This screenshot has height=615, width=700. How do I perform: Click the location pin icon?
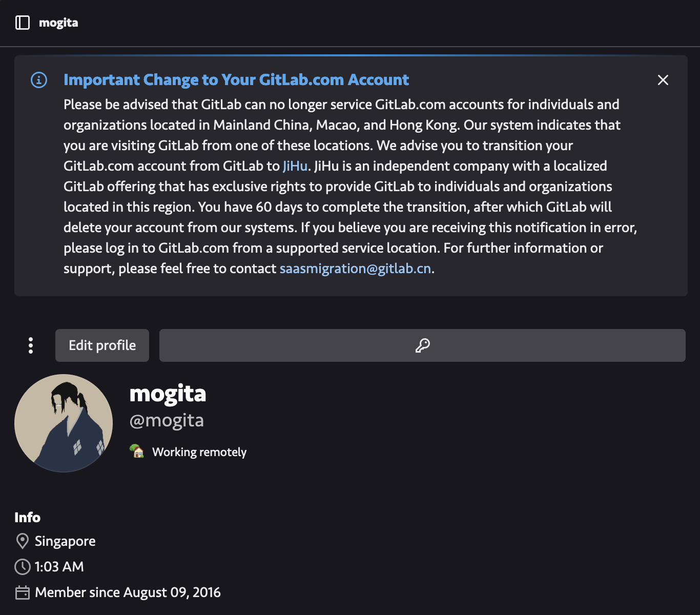(x=23, y=541)
